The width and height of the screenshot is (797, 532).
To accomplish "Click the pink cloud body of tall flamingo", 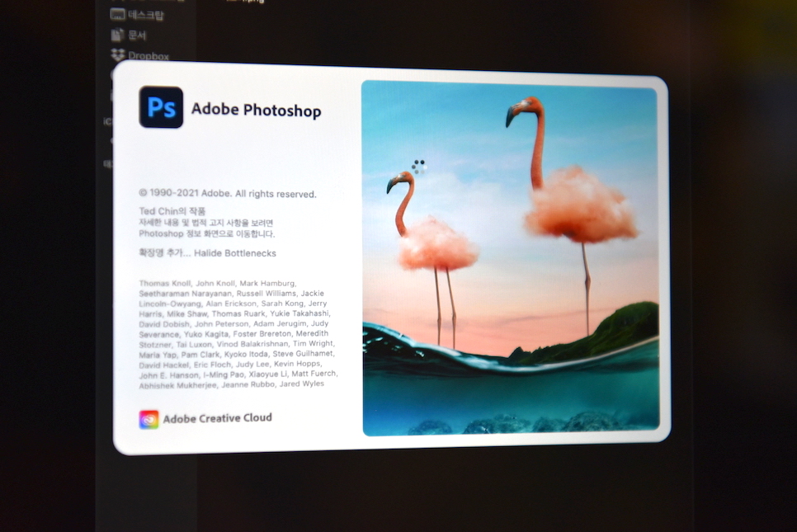I will [581, 205].
